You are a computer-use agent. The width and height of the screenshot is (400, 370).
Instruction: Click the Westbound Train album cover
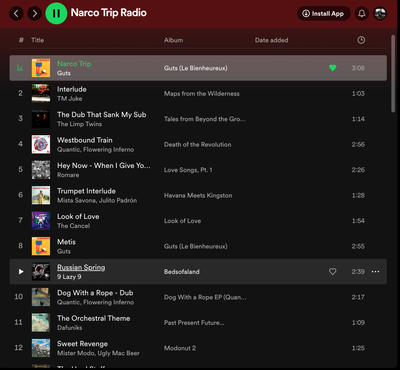click(x=41, y=144)
